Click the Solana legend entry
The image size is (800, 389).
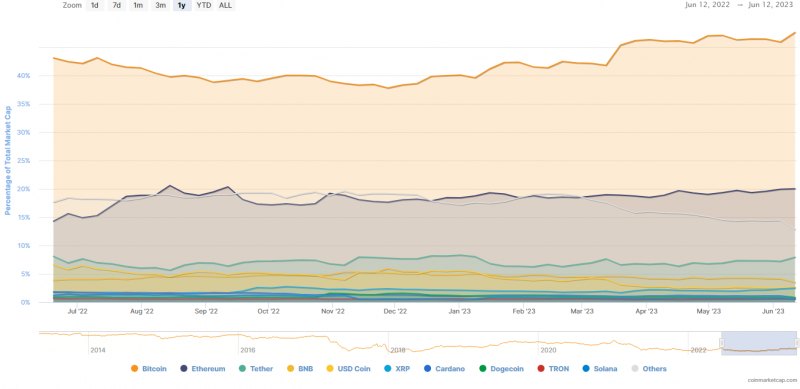[x=600, y=369]
